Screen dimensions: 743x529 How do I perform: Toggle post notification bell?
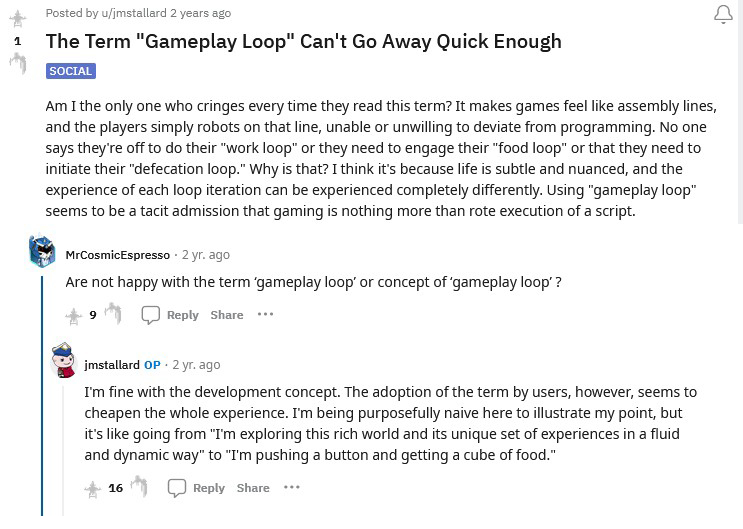(722, 15)
